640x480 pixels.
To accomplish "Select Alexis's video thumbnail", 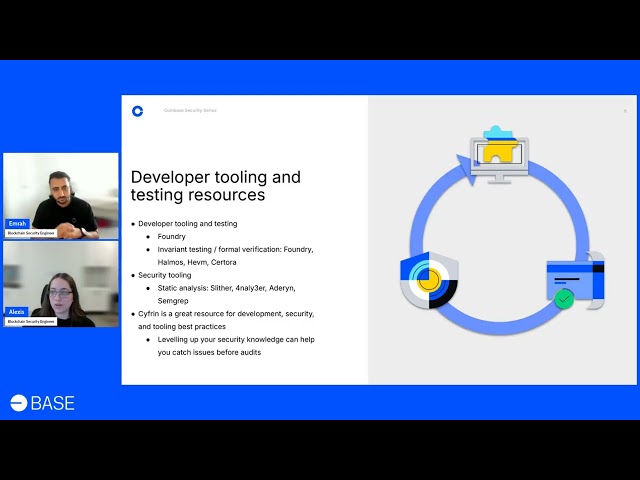I will pyautogui.click(x=61, y=284).
